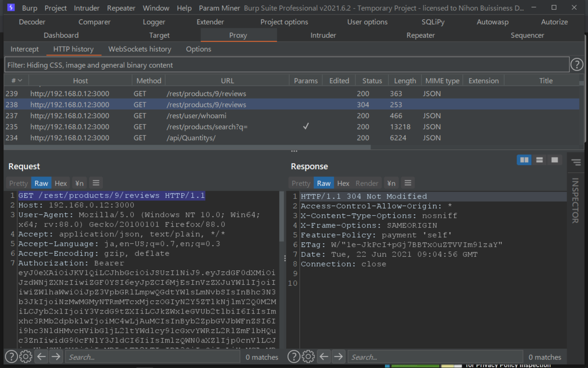Open the User options tab
This screenshot has width=588, height=368.
point(367,22)
